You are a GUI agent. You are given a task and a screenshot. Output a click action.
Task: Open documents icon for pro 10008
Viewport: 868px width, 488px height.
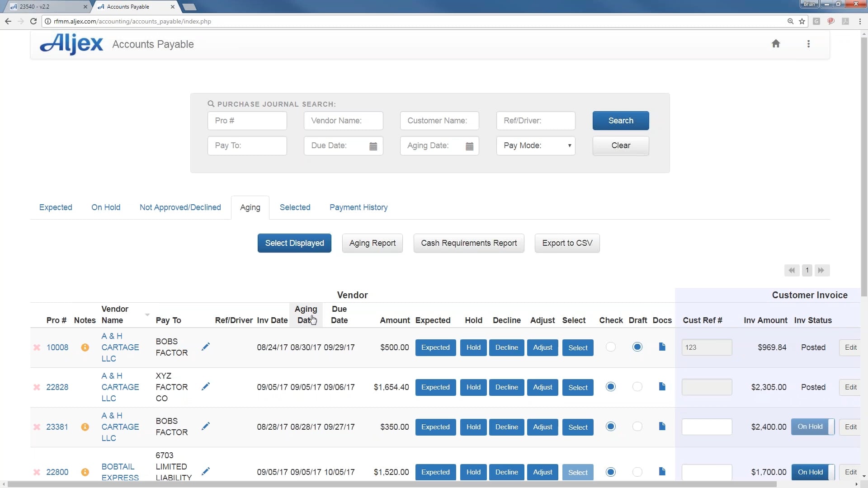tap(662, 347)
